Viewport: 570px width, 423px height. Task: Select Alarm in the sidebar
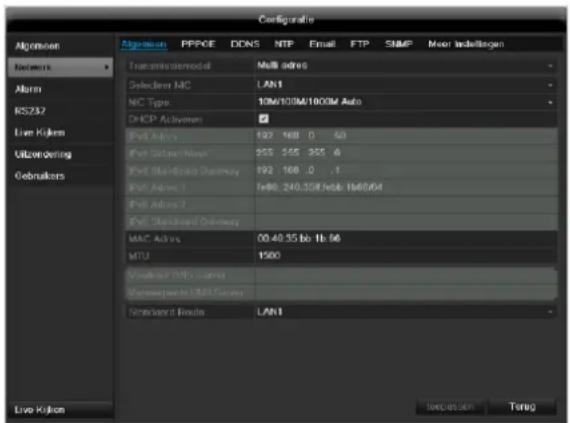click(x=60, y=89)
